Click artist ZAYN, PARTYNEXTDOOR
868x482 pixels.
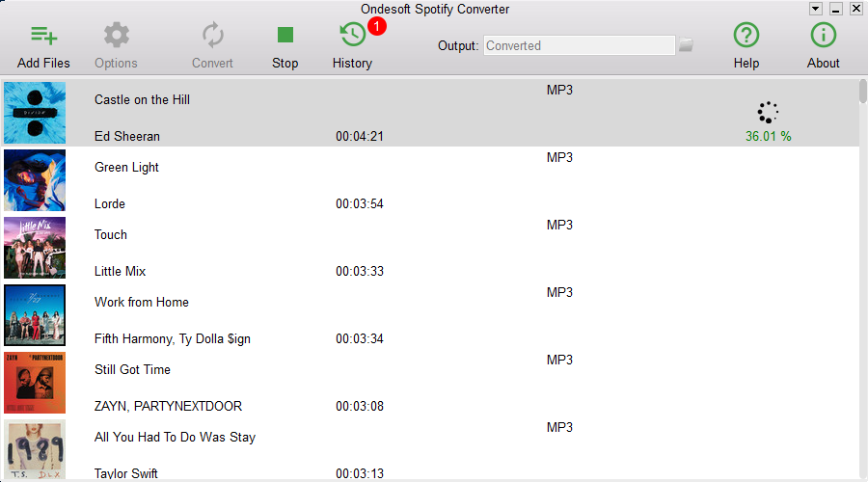coord(168,406)
